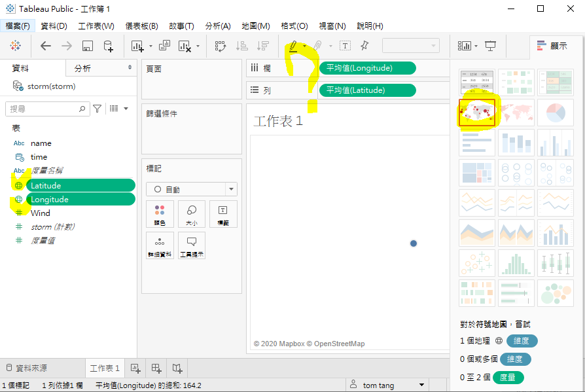585x392 pixels.
Task: Toggle the Show Me panel button
Action: pos(552,46)
